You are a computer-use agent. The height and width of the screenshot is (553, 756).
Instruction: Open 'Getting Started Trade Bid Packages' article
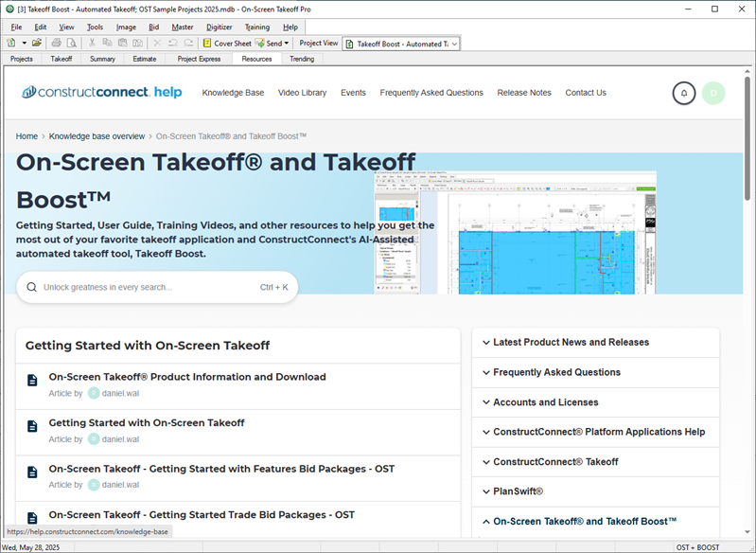pyautogui.click(x=202, y=515)
